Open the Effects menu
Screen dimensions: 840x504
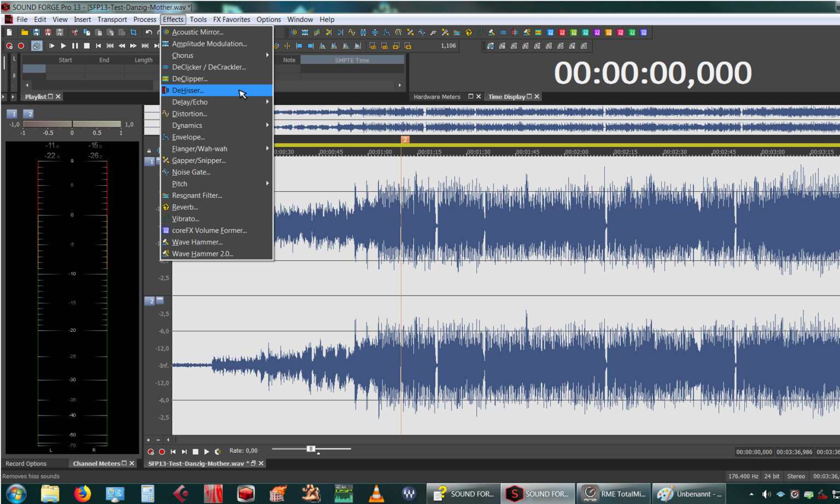click(x=173, y=19)
